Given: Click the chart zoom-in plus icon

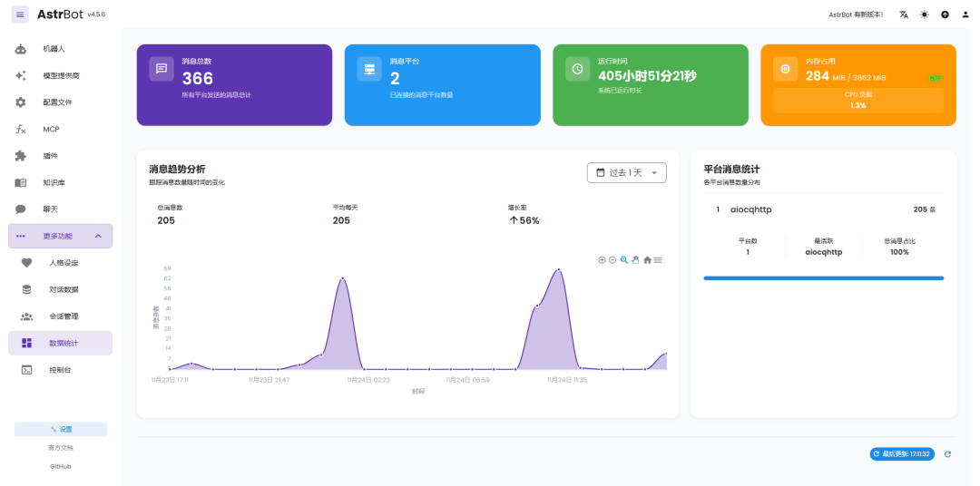Looking at the screenshot, I should 602,260.
